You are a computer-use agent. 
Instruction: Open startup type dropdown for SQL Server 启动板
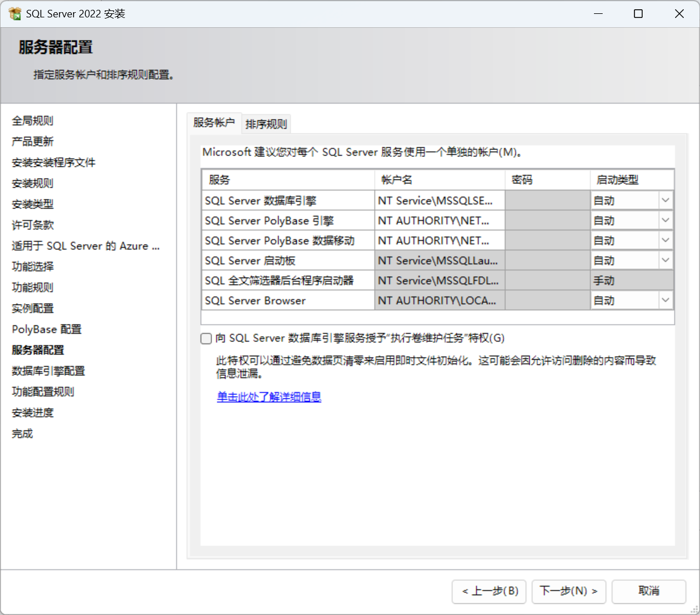[x=665, y=261]
